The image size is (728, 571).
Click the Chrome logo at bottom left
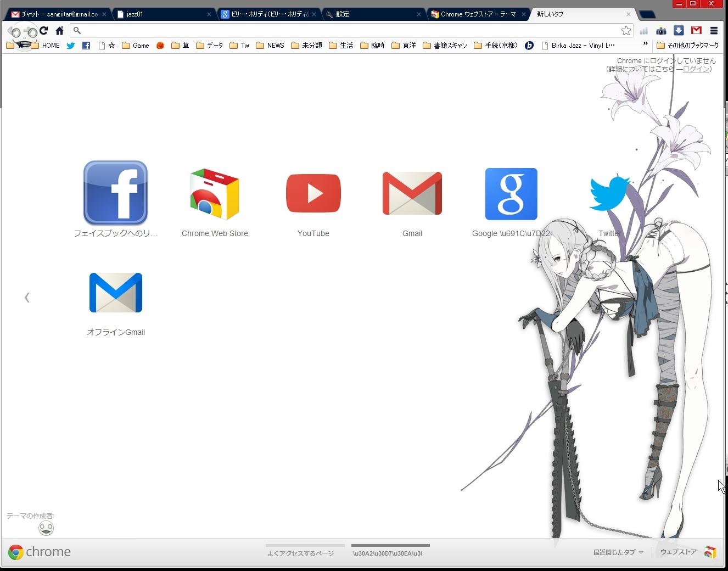point(40,552)
